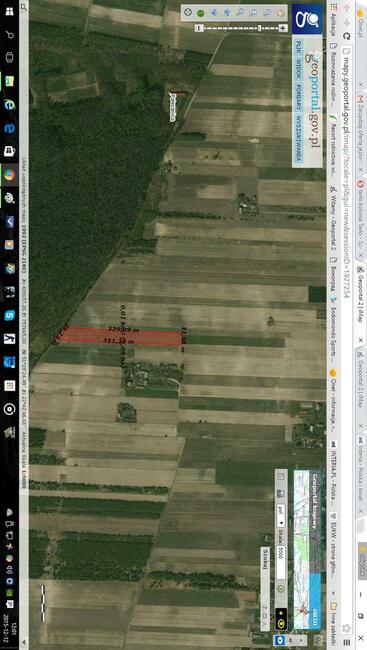Viewport: 367px width, 650px height.
Task: Click the green circle refresh icon in map toolbar
Action: coord(201,13)
